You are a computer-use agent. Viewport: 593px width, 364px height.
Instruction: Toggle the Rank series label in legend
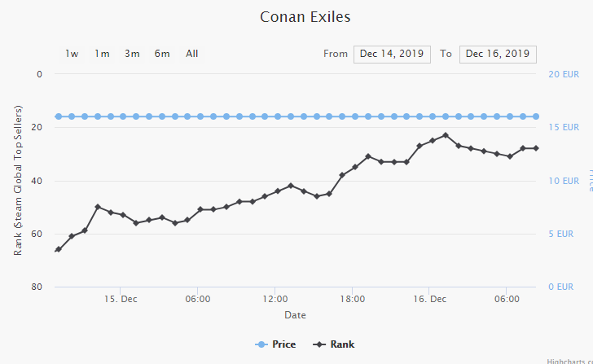pyautogui.click(x=342, y=344)
